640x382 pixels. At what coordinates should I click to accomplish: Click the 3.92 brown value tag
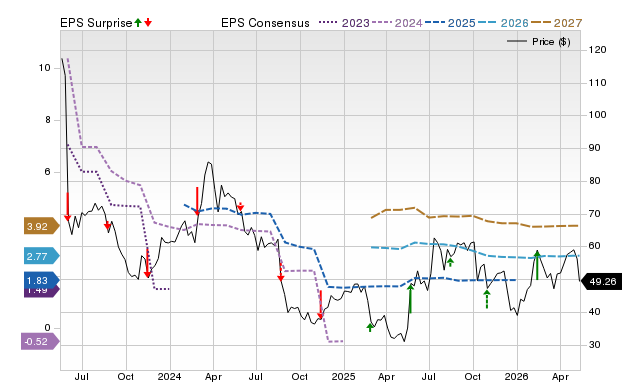41,226
